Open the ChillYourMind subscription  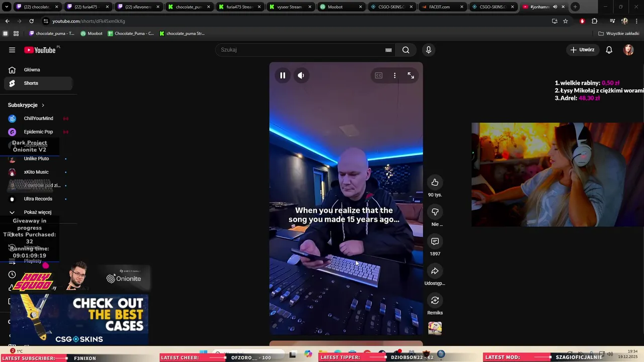pos(38,119)
